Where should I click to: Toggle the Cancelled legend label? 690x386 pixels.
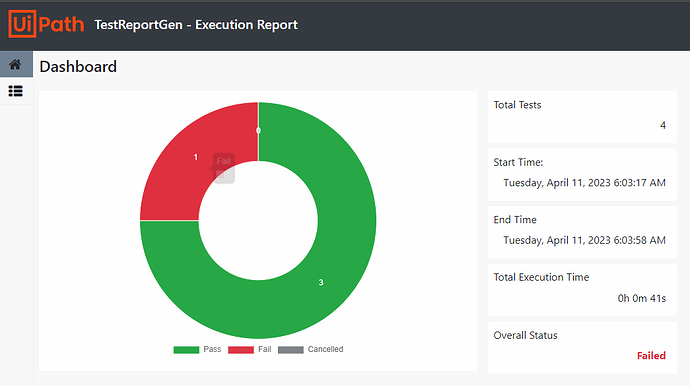point(325,349)
